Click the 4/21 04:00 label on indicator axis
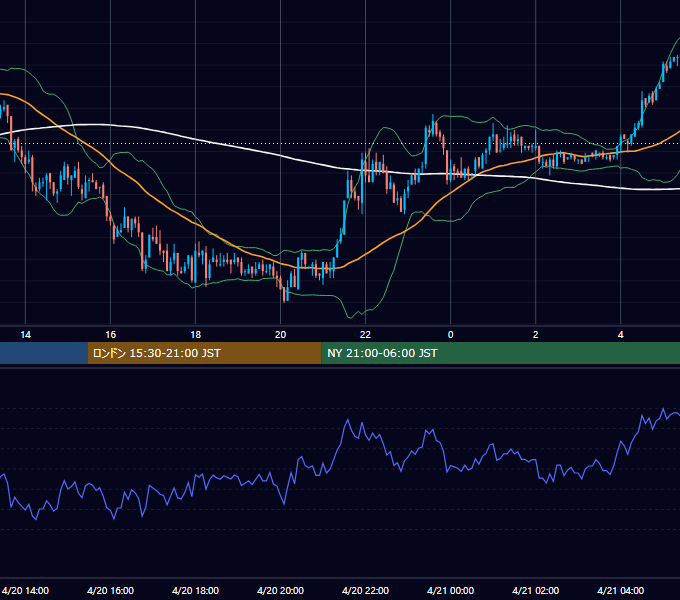 (x=620, y=590)
